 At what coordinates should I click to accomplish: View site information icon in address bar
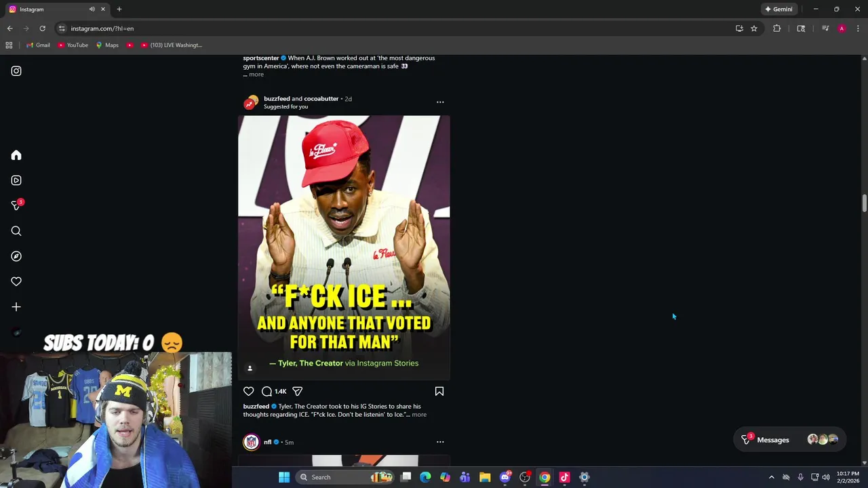tap(62, 28)
